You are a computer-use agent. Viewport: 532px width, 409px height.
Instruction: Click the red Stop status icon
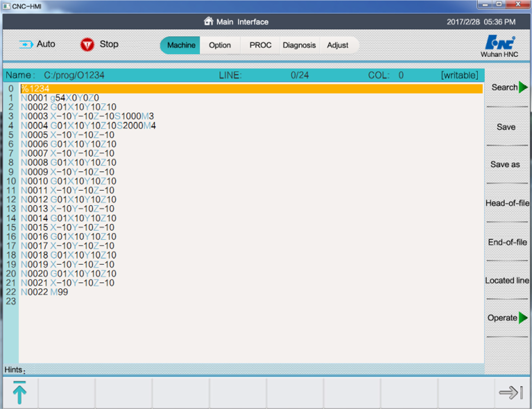pyautogui.click(x=87, y=44)
